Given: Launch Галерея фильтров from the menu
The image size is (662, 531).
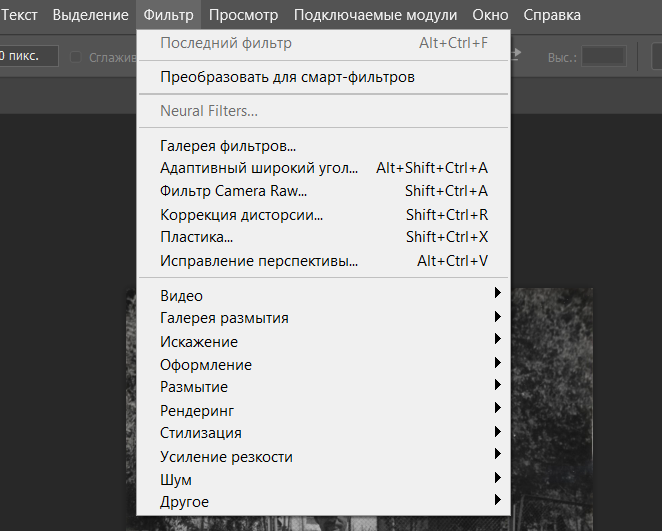Looking at the screenshot, I should coord(228,146).
